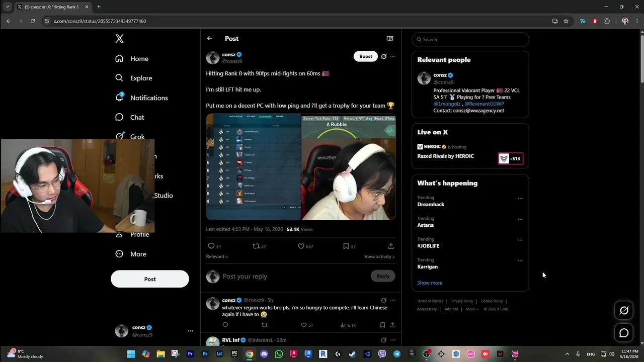Viewport: 644px width, 362px height.
Task: Click the Search box
Action: [470, 39]
